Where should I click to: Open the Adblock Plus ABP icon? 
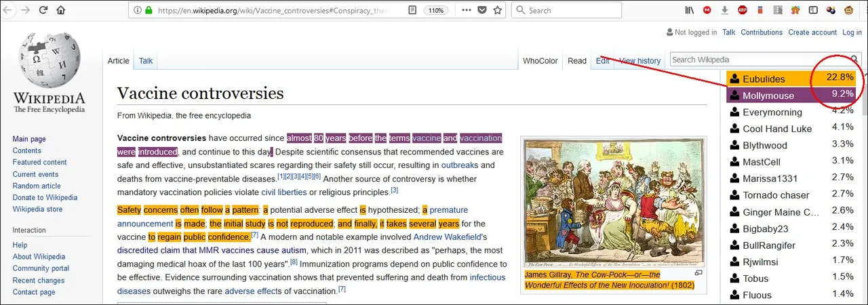point(743,10)
